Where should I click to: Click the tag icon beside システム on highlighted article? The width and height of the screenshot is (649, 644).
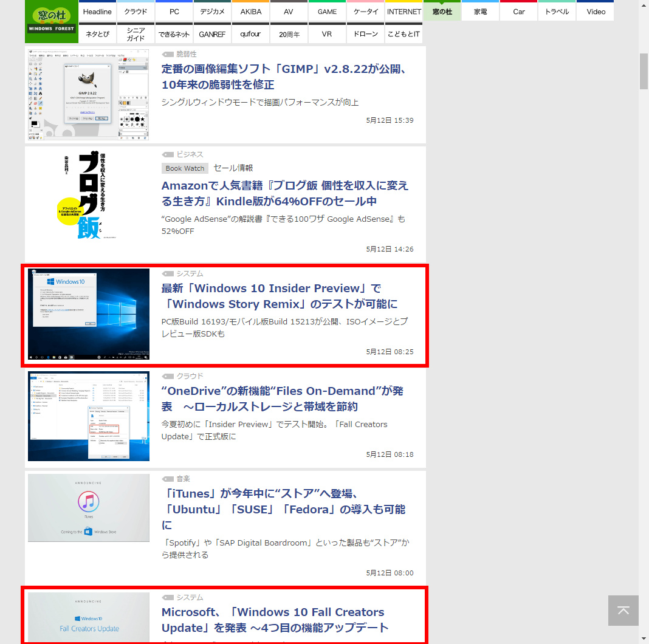168,273
